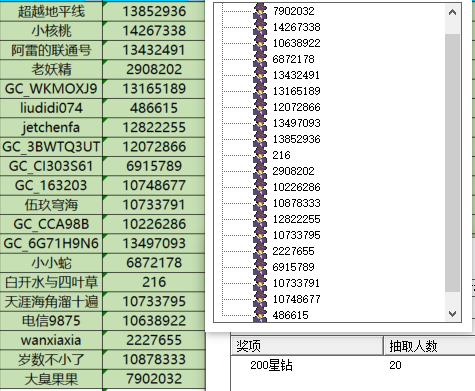Click spreadsheet cell liudidi074
Screen dimensions: 475x391
pos(51,108)
